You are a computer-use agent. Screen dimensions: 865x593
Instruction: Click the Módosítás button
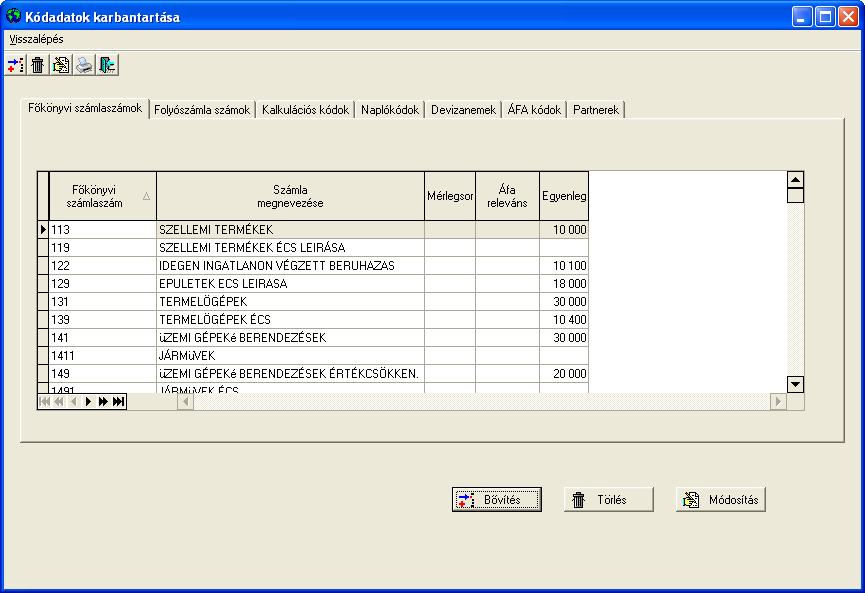point(720,500)
